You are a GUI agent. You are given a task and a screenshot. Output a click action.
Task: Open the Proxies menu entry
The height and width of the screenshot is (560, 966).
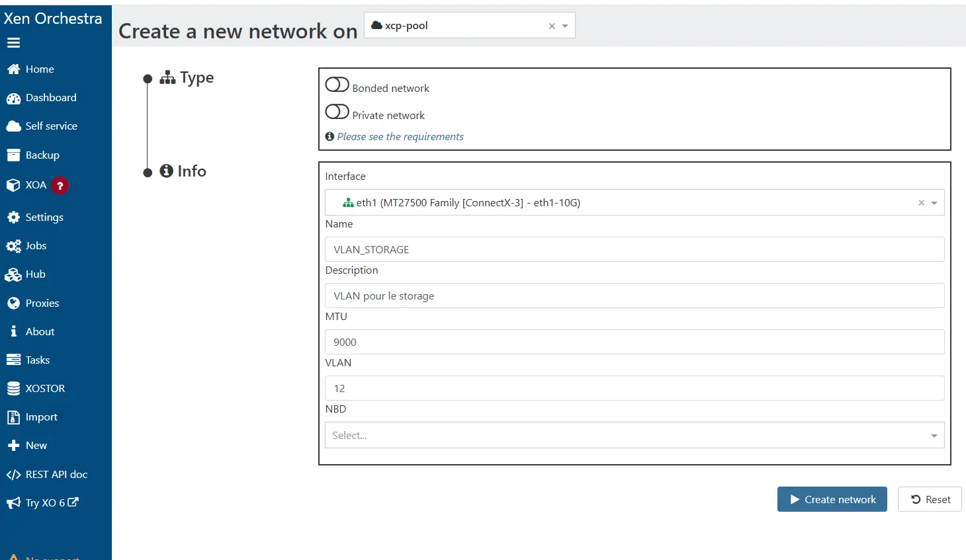click(x=42, y=303)
